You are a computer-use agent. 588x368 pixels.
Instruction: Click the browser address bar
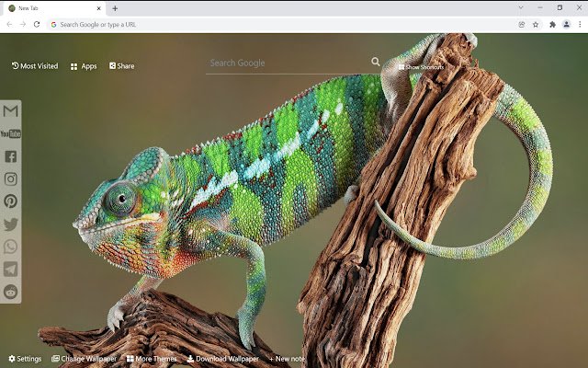(281, 25)
